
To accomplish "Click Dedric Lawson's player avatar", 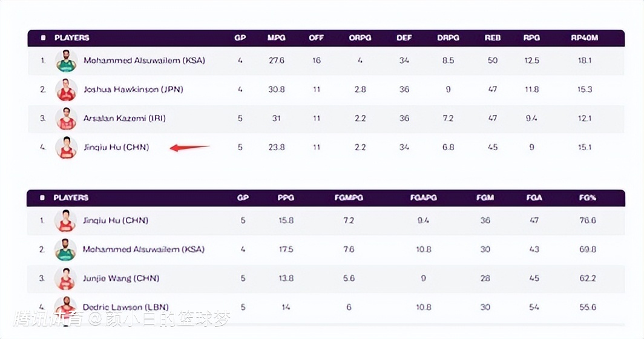I will pyautogui.click(x=65, y=307).
